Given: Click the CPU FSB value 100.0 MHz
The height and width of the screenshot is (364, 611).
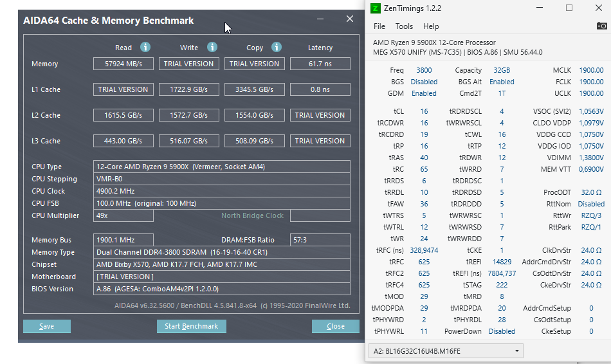Looking at the screenshot, I should 222,203.
